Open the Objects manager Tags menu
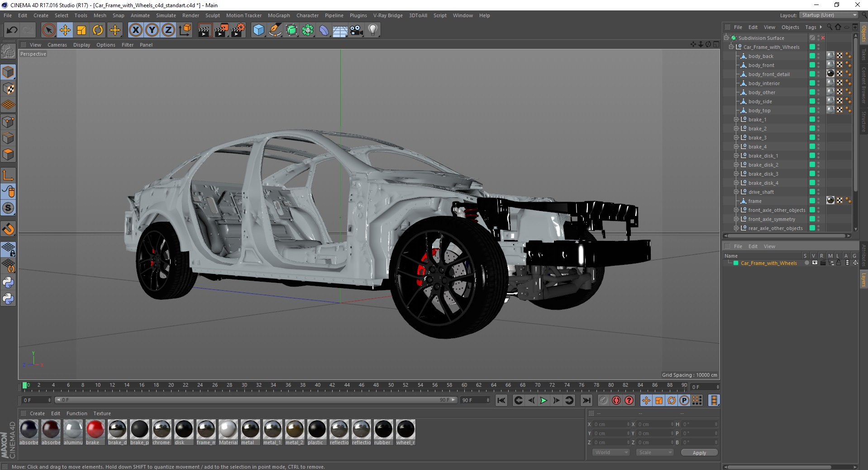The width and height of the screenshot is (868, 470). click(x=811, y=27)
